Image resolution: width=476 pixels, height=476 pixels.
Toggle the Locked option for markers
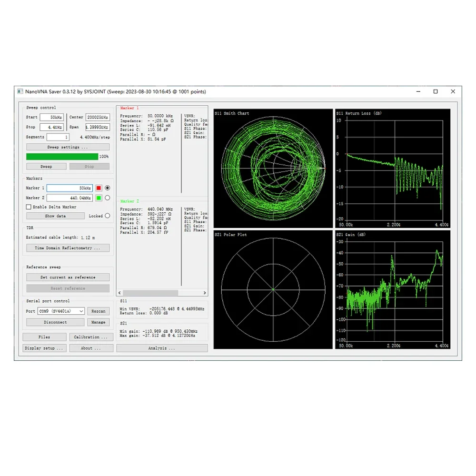coord(109,216)
